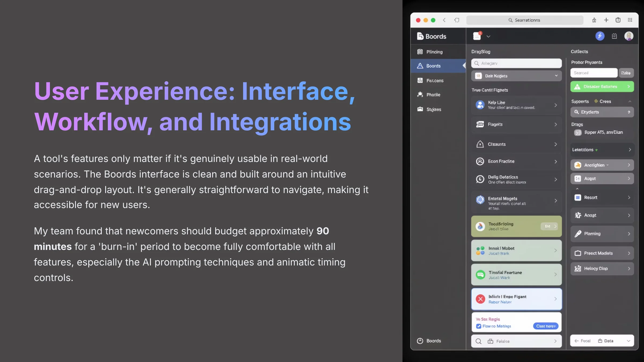Expand the Folaice row chevron
The image size is (644, 362).
pos(555,341)
